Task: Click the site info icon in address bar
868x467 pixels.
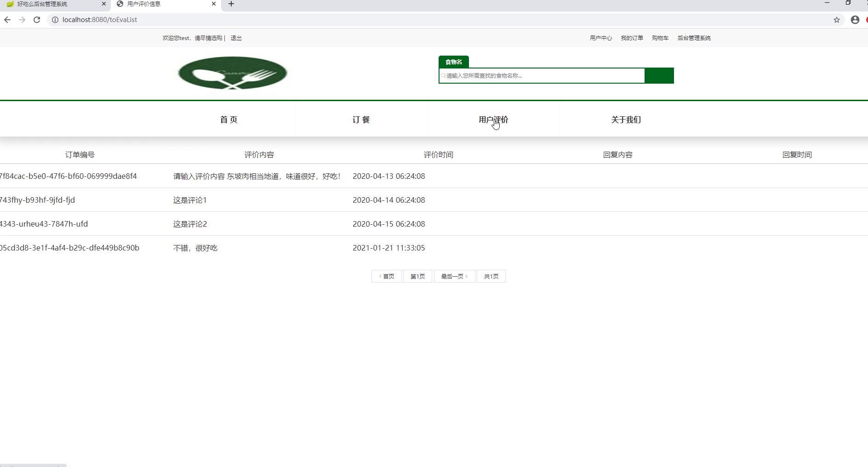Action: (55, 20)
